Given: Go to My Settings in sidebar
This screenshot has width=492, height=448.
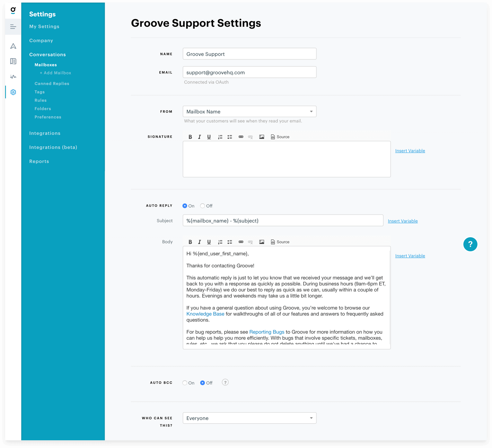Looking at the screenshot, I should pyautogui.click(x=44, y=27).
